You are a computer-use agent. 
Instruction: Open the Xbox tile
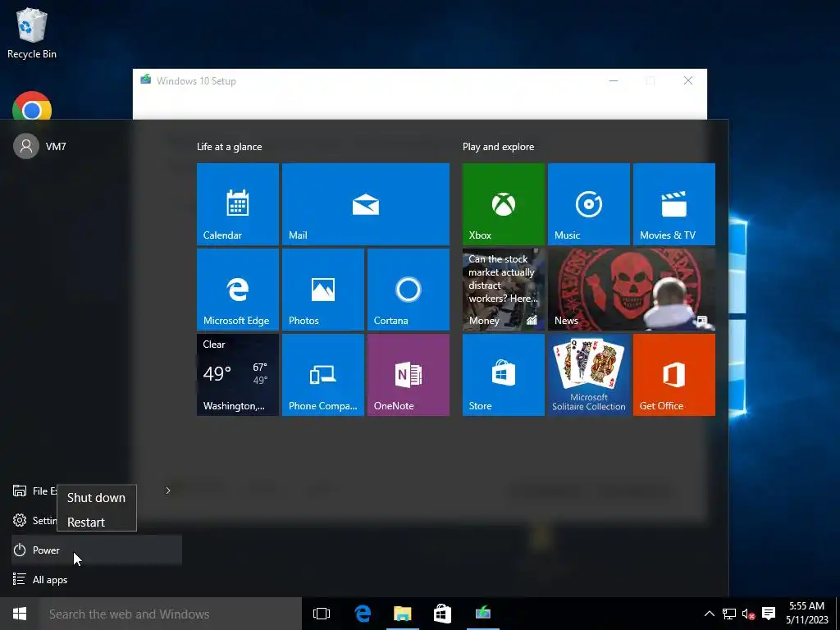click(x=503, y=204)
